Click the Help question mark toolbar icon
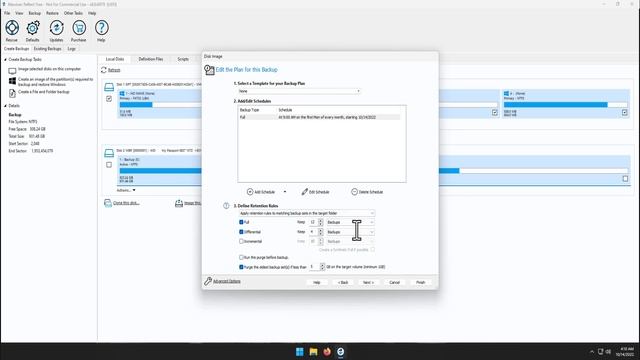The image size is (640, 360). [x=101, y=28]
